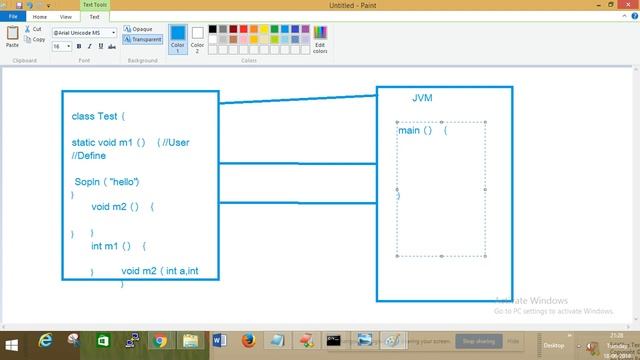This screenshot has width=640, height=360.
Task: Open Edit colors dialog
Action: click(x=320, y=39)
